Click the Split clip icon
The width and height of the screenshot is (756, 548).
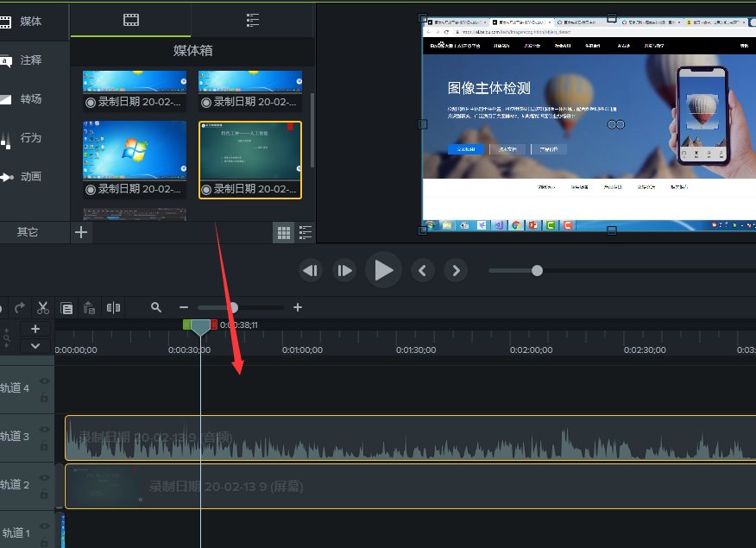[x=113, y=307]
